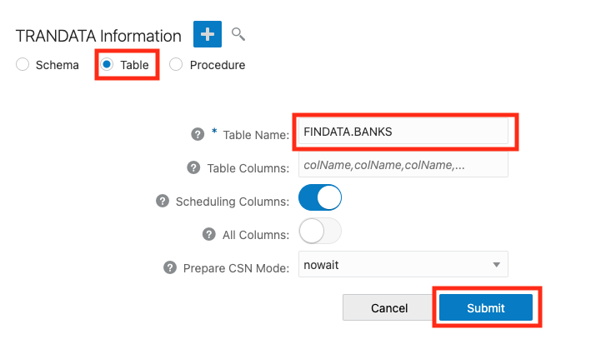Show help for All Columns

point(209,234)
